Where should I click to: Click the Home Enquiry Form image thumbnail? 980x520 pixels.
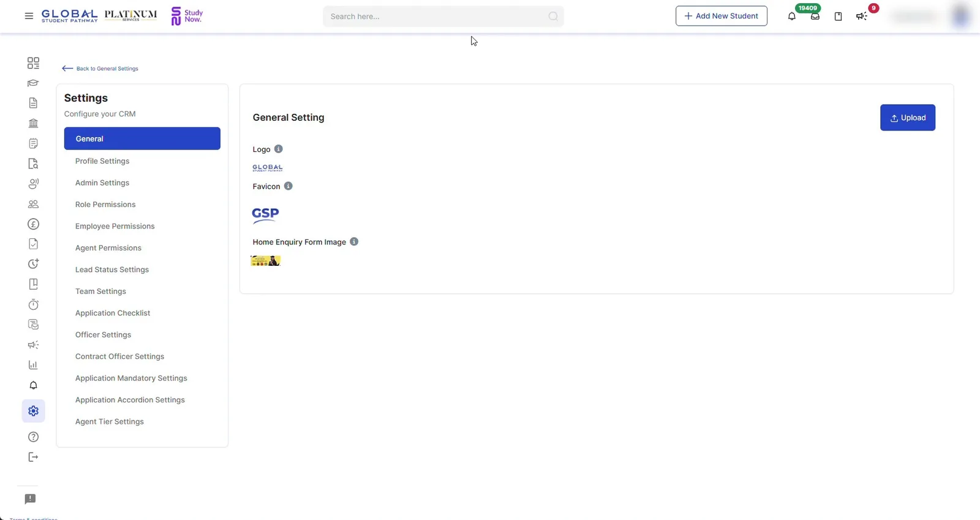pyautogui.click(x=265, y=261)
